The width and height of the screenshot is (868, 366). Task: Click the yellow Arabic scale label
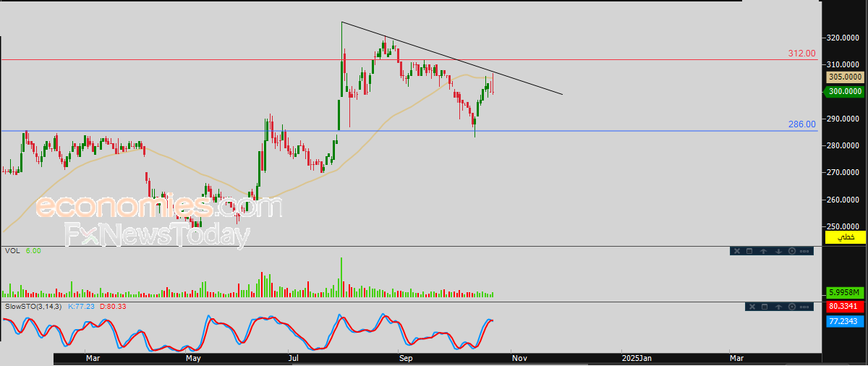[x=845, y=237]
